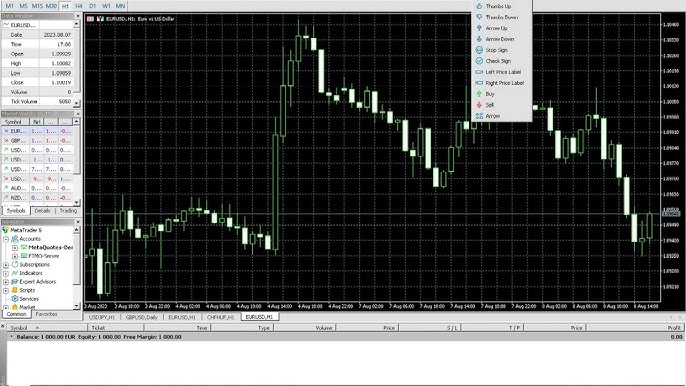Screen dimensions: 686x386
Task: Select Left Price Label from the menu
Action: click(x=503, y=72)
